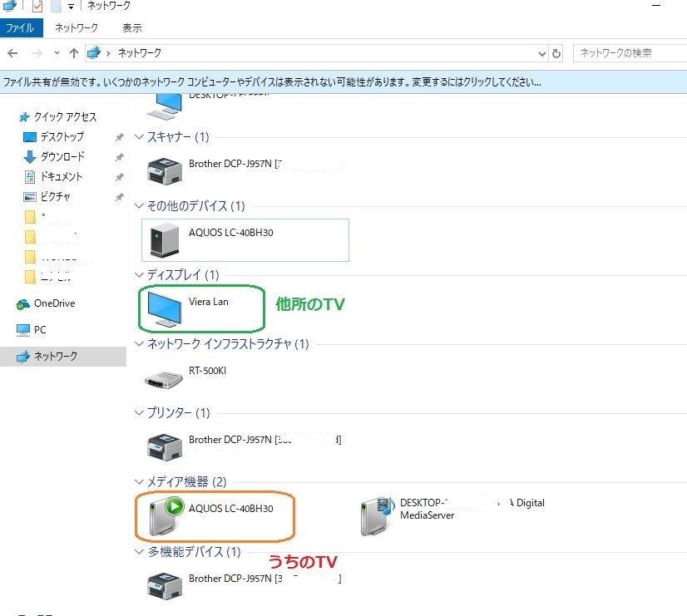Click the address bar network location icon
The height and width of the screenshot is (616, 687).
tap(94, 53)
